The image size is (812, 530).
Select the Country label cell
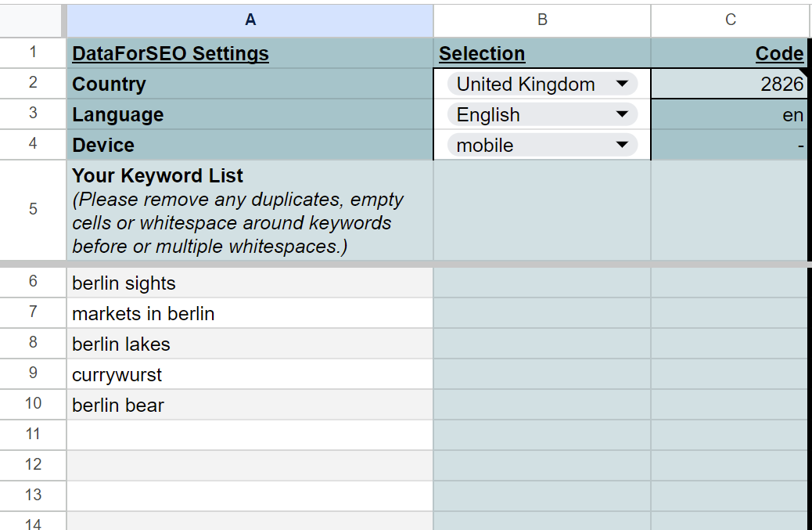pos(250,84)
